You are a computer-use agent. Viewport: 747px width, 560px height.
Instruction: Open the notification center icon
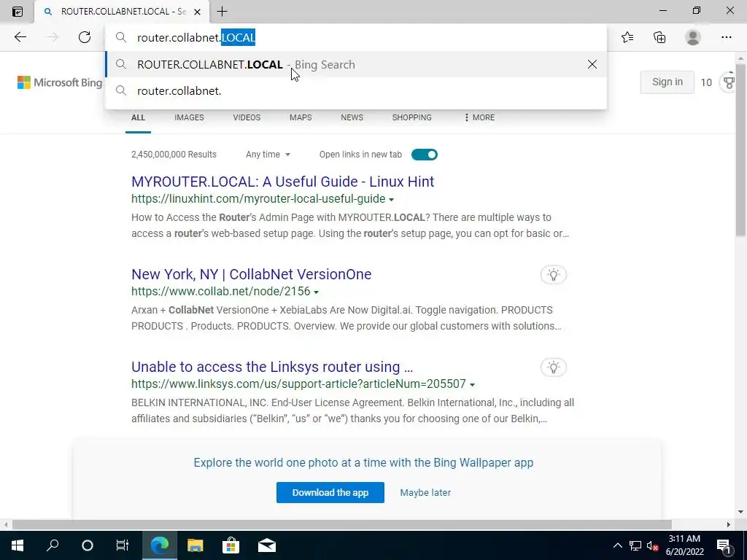point(724,545)
